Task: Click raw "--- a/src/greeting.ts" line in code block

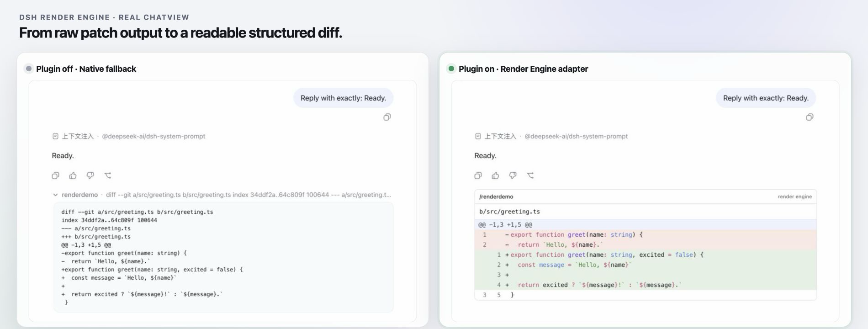Action: pyautogui.click(x=96, y=228)
